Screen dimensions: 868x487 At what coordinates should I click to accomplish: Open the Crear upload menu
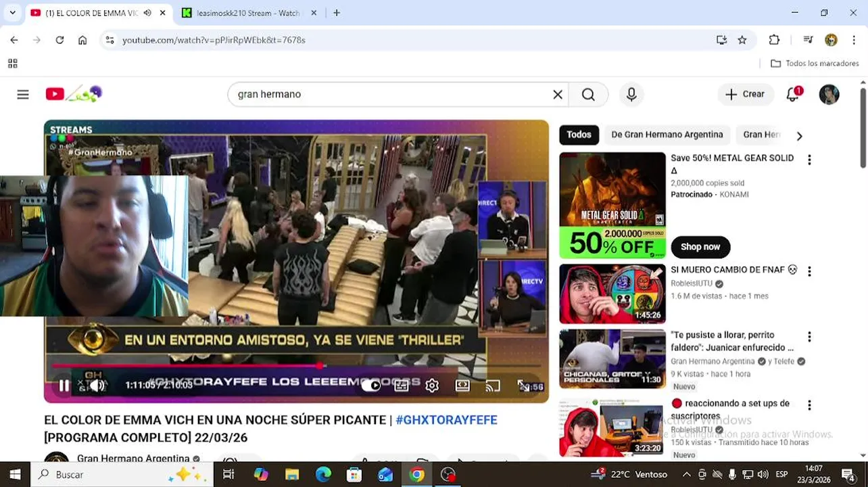pos(745,95)
